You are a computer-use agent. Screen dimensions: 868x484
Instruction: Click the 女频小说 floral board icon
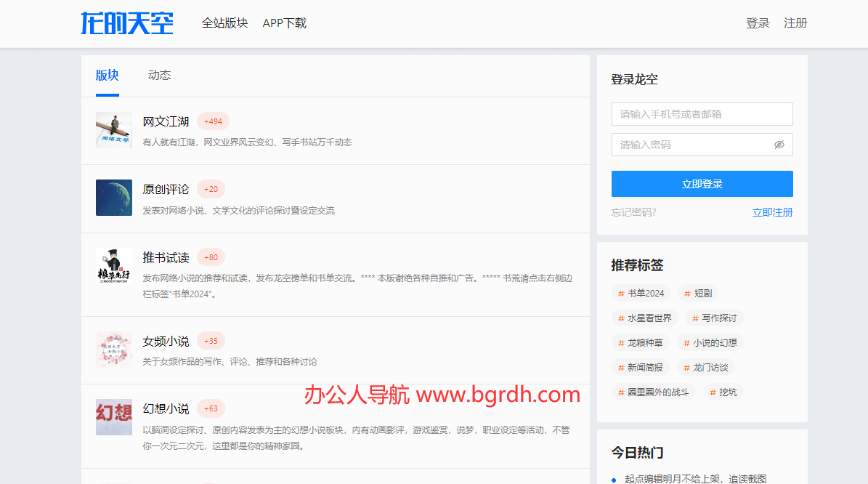tap(114, 350)
